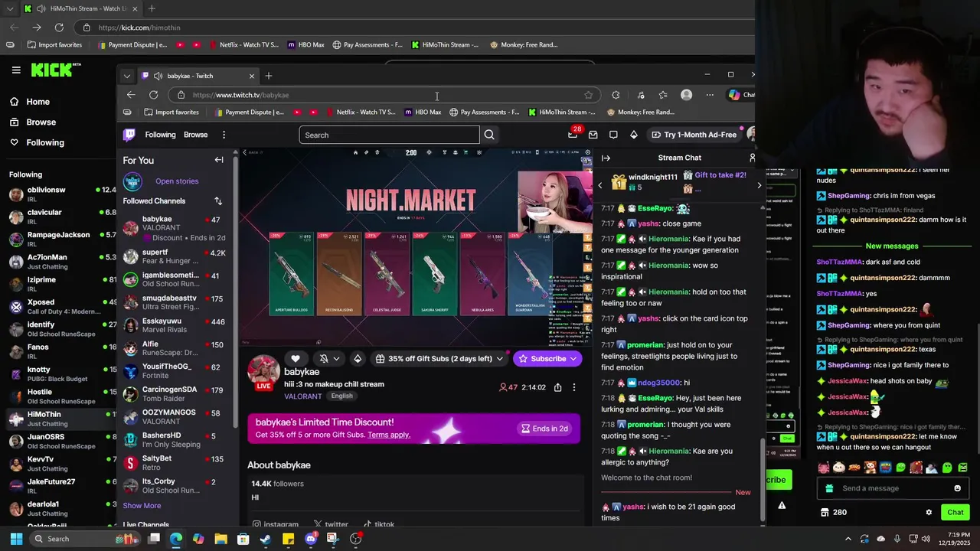Click the English language tag

coord(341,396)
